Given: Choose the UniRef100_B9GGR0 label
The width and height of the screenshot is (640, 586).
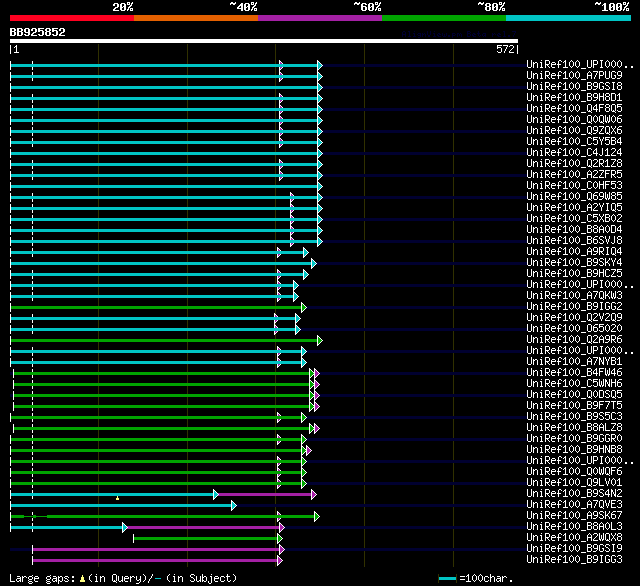Looking at the screenshot, I should click(x=574, y=439).
